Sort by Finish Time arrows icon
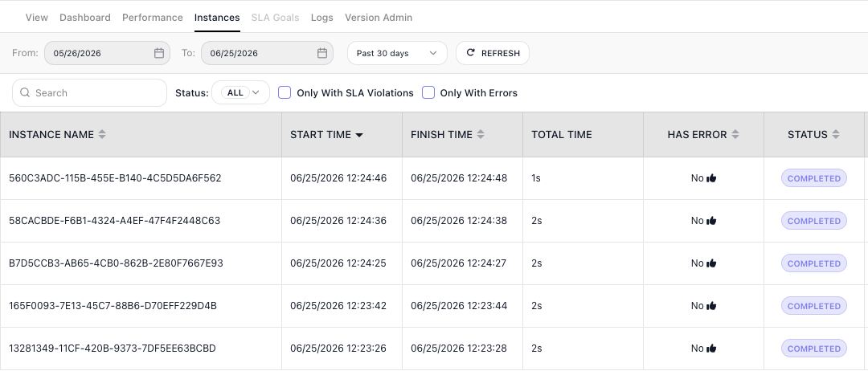 tap(481, 134)
